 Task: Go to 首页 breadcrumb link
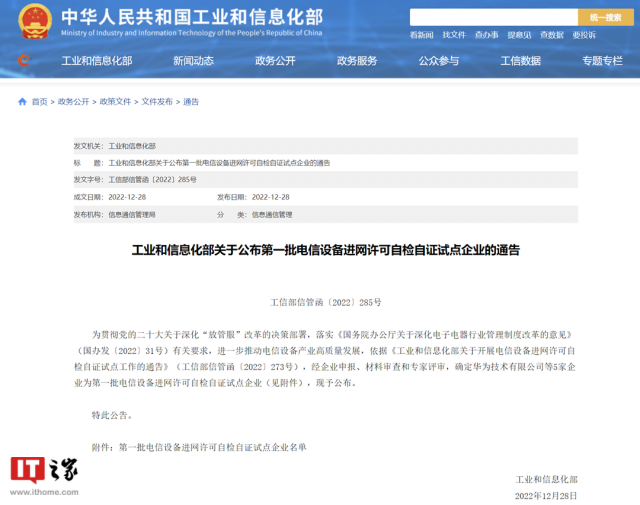[x=40, y=102]
